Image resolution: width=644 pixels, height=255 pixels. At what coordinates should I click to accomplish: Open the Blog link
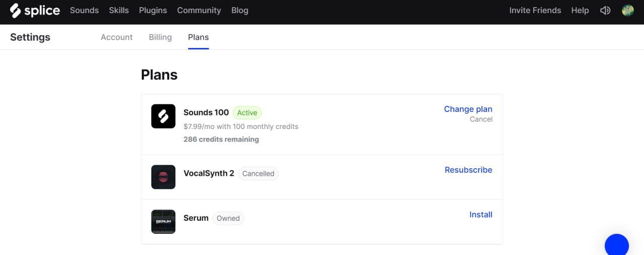(x=239, y=10)
